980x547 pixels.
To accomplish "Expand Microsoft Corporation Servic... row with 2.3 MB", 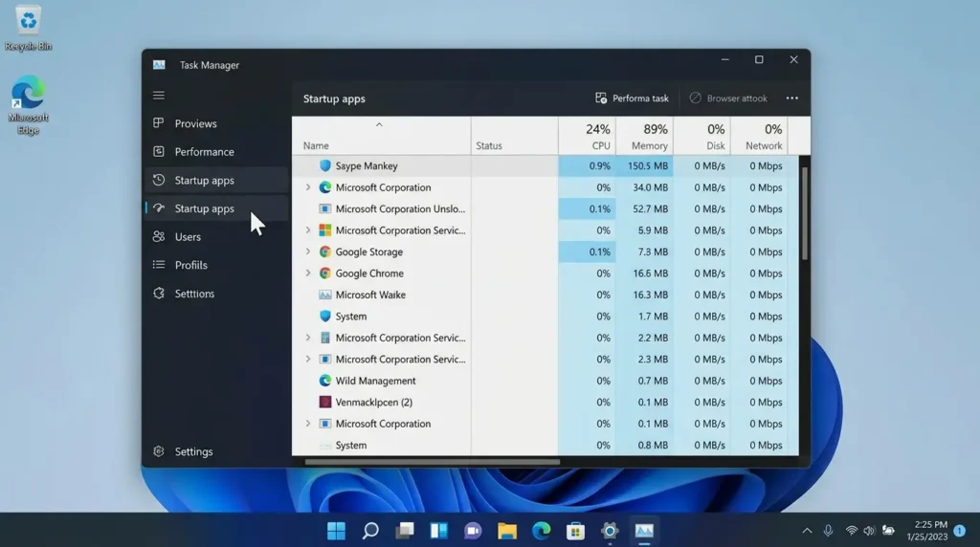I will click(307, 359).
